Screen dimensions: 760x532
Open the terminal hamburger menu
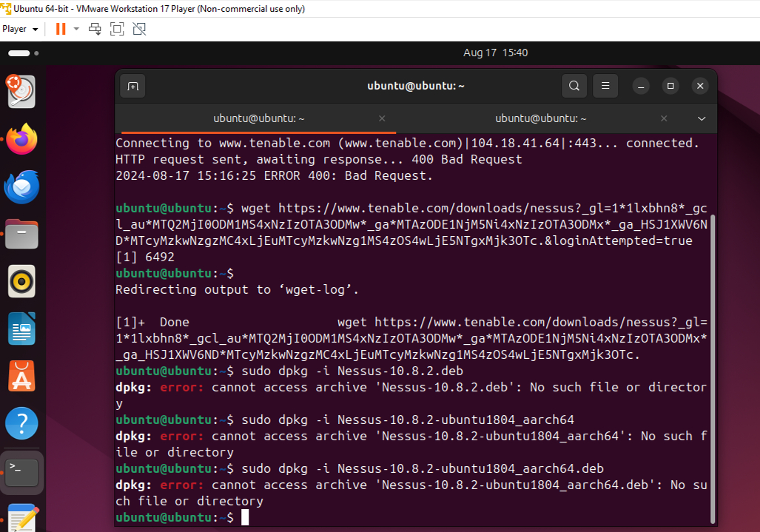pyautogui.click(x=605, y=85)
